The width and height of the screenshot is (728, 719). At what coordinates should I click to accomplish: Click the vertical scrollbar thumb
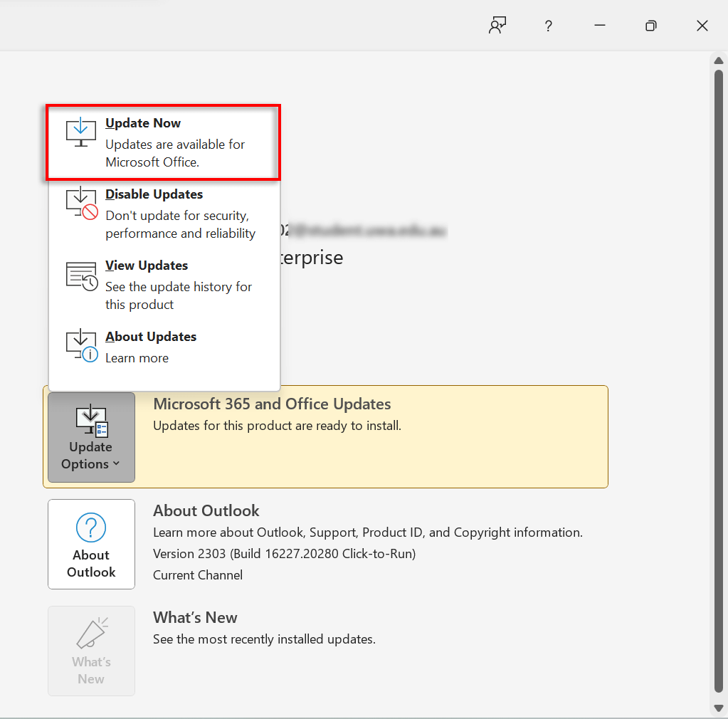click(719, 377)
